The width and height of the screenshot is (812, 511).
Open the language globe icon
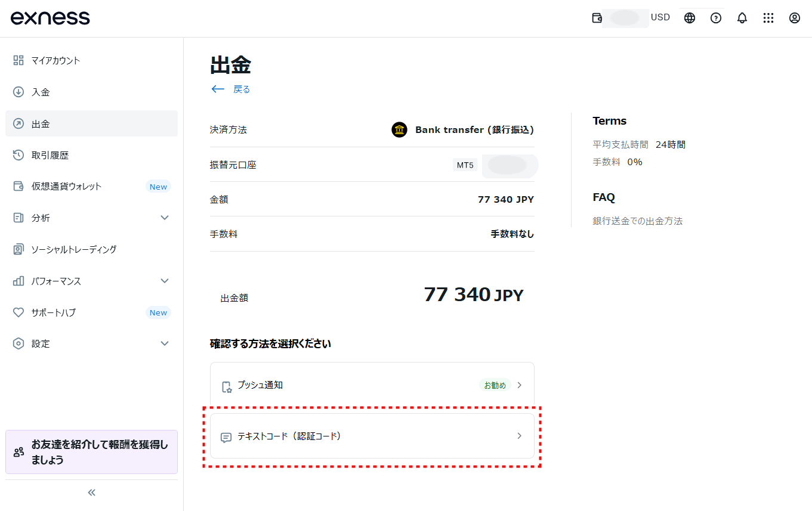click(690, 18)
